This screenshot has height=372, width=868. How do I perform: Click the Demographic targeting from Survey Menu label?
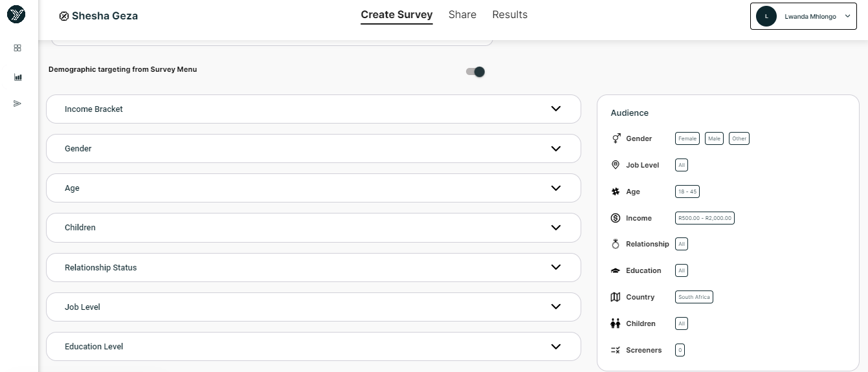click(123, 69)
